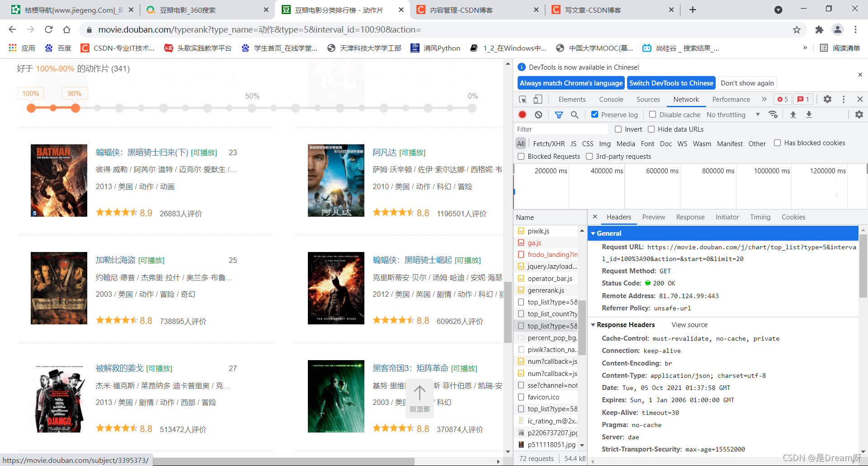Click the network Filter input field

point(561,129)
